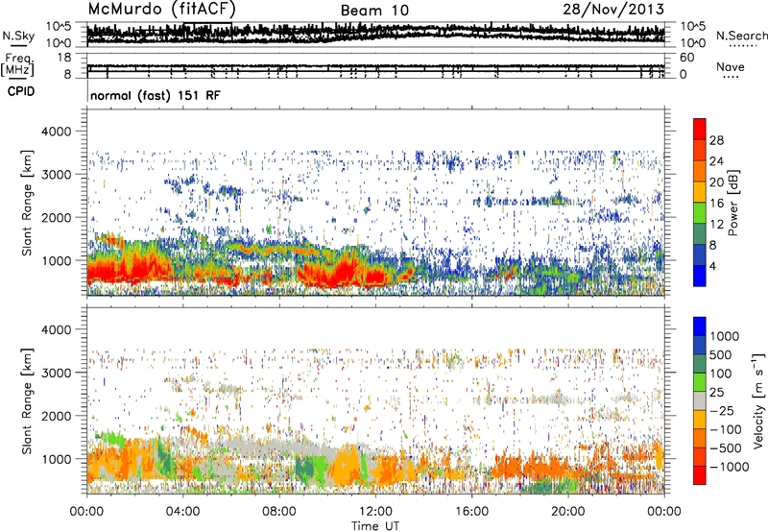
Task: Click the '08:00' time axis label
Action: [279, 512]
